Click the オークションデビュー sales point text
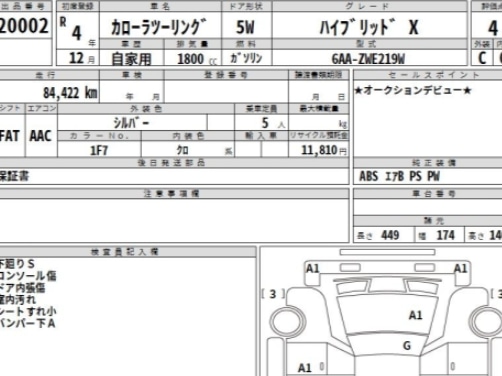The height and width of the screenshot is (376, 502). [413, 90]
